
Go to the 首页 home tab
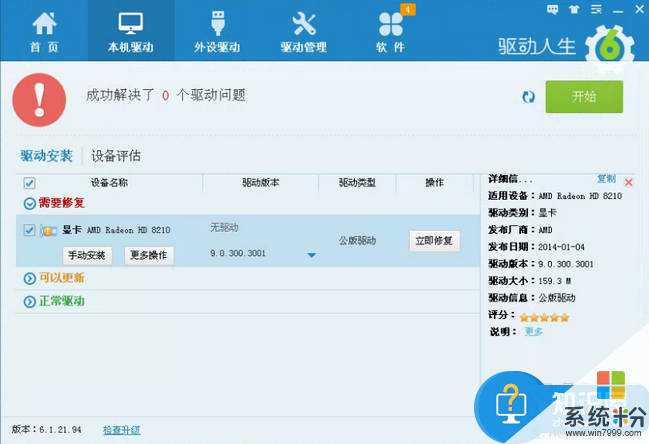coord(44,32)
